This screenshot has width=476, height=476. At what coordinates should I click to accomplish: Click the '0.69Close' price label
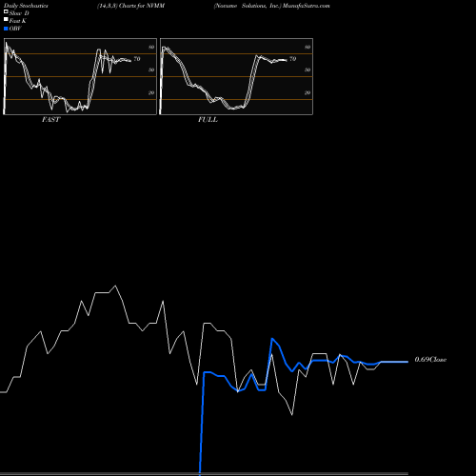[x=430, y=360]
